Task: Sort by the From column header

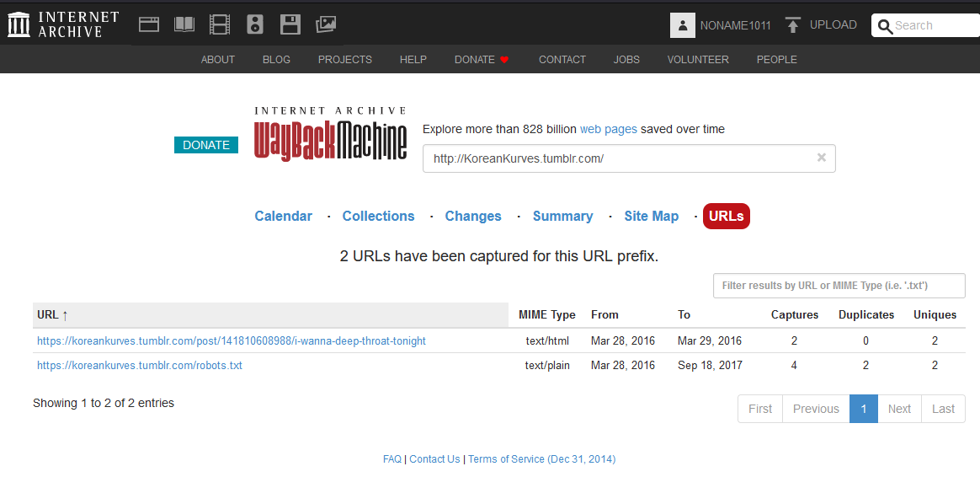Action: [x=605, y=315]
